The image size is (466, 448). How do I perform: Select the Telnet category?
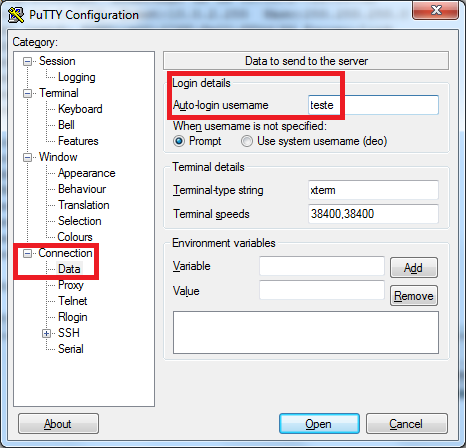tap(72, 301)
